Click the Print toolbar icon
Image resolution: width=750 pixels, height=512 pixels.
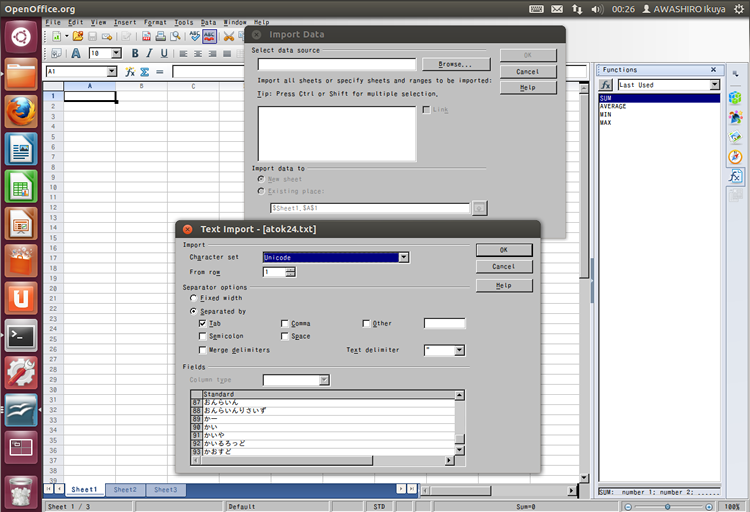click(x=161, y=36)
